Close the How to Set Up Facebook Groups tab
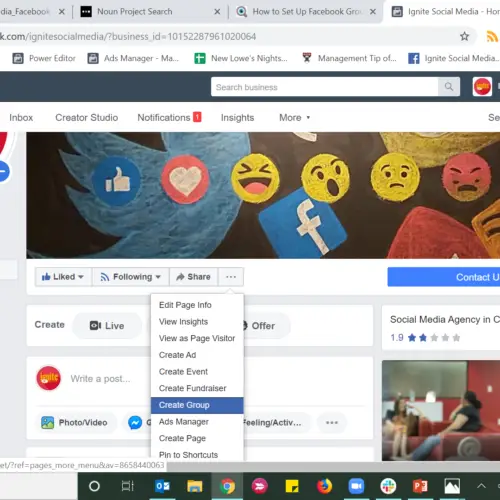Image resolution: width=500 pixels, height=500 pixels. tap(373, 12)
